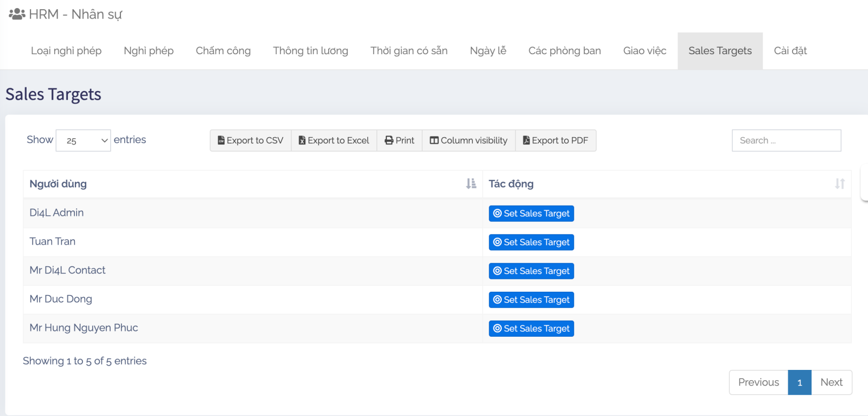
Task: Set Sales Target for Di4L Admin
Action: tap(531, 214)
